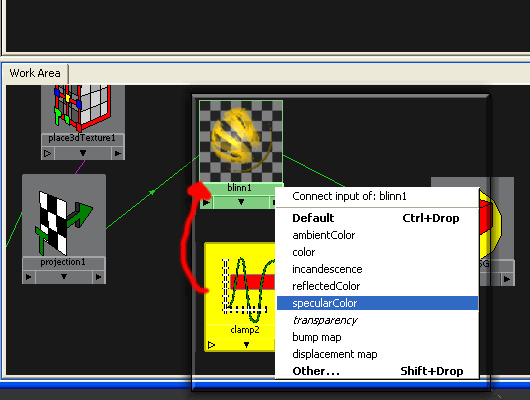Expand clamp2 node dropdown triangle

tap(246, 345)
